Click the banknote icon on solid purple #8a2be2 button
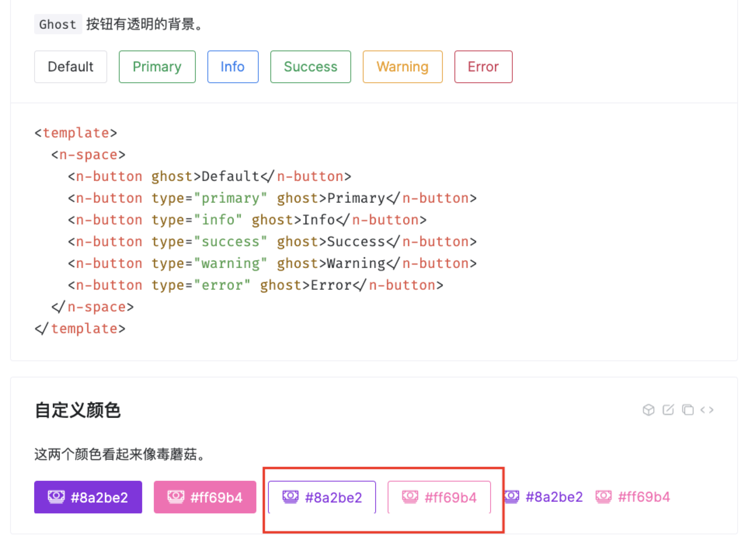The image size is (745, 560). pos(56,496)
